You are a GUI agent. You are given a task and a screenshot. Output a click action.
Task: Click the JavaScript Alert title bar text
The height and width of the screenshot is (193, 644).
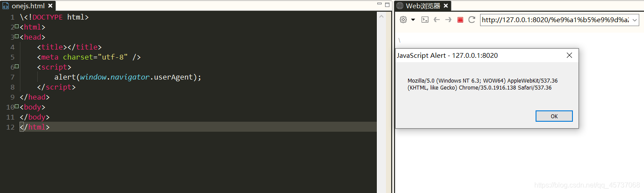448,55
